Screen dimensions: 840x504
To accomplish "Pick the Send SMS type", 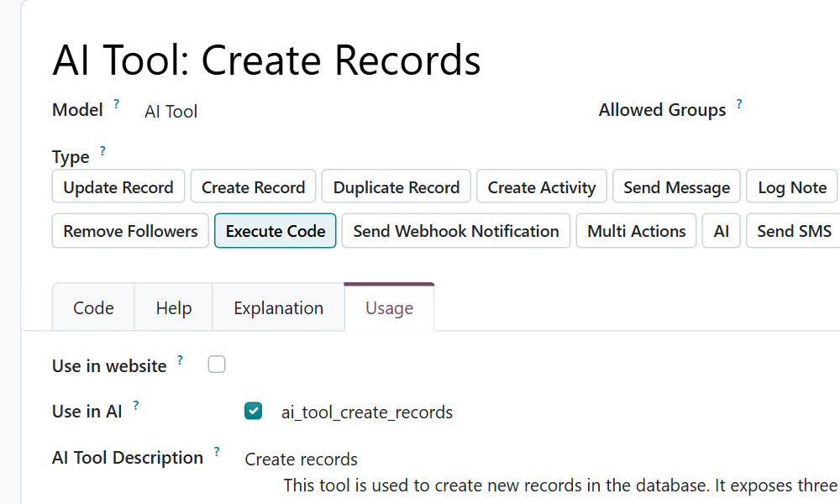I will [x=794, y=231].
